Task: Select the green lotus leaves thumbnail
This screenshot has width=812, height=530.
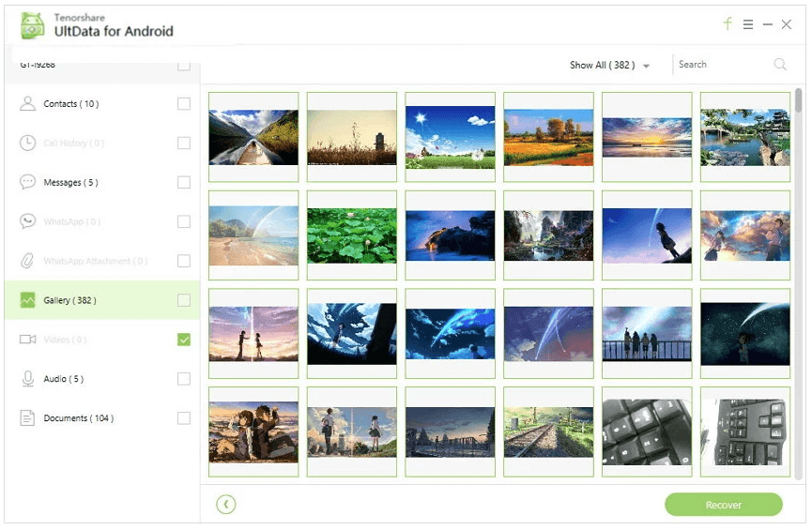Action: click(352, 235)
